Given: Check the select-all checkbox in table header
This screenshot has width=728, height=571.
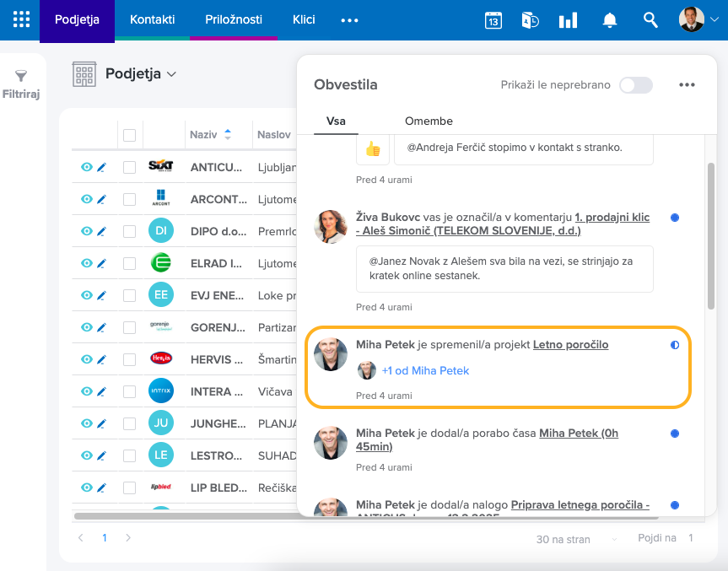Looking at the screenshot, I should click(x=129, y=135).
